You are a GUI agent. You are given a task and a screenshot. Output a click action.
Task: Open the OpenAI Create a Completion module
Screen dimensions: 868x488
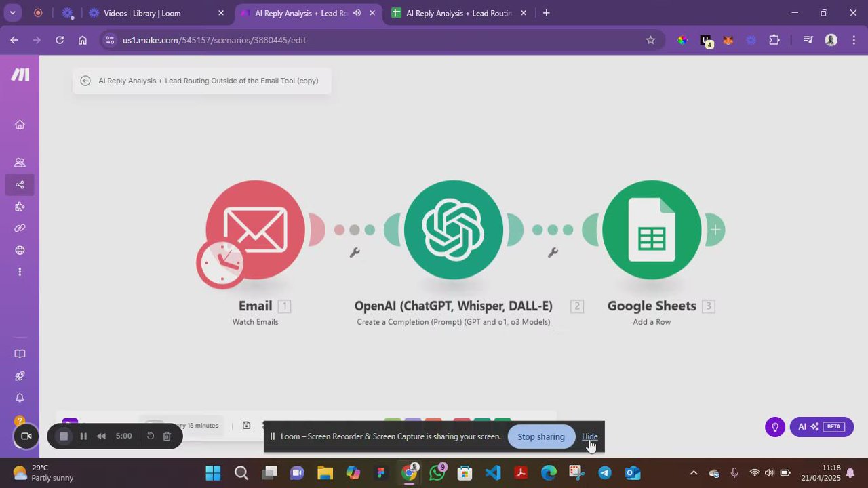point(454,230)
